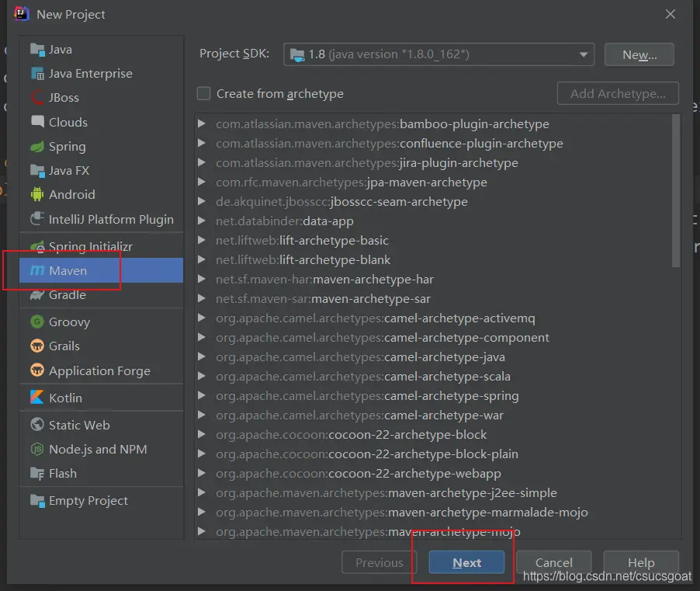The width and height of the screenshot is (700, 591).
Task: Expand cocoon-22-archetype-block node
Action: point(202,434)
